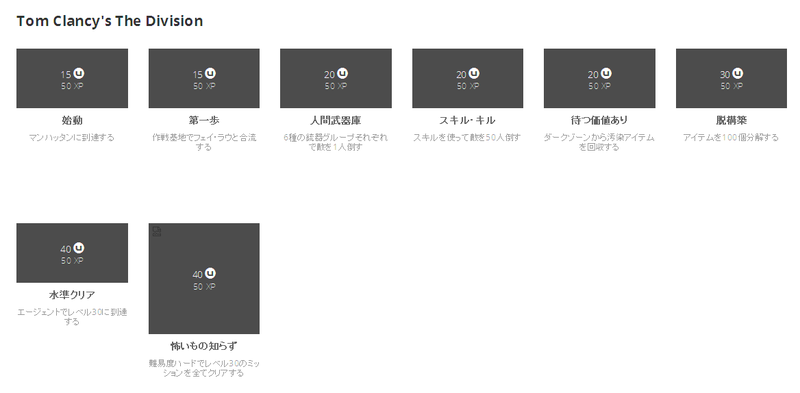The width and height of the screenshot is (800, 393).
Task: Click the 50 XP text on 始動 card
Action: point(72,86)
